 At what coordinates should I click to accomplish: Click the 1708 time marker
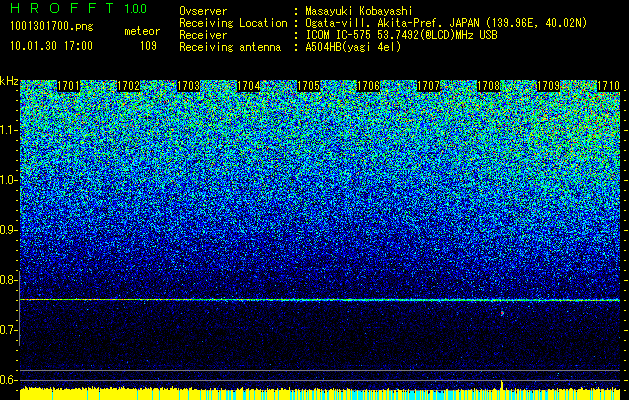coord(489,86)
